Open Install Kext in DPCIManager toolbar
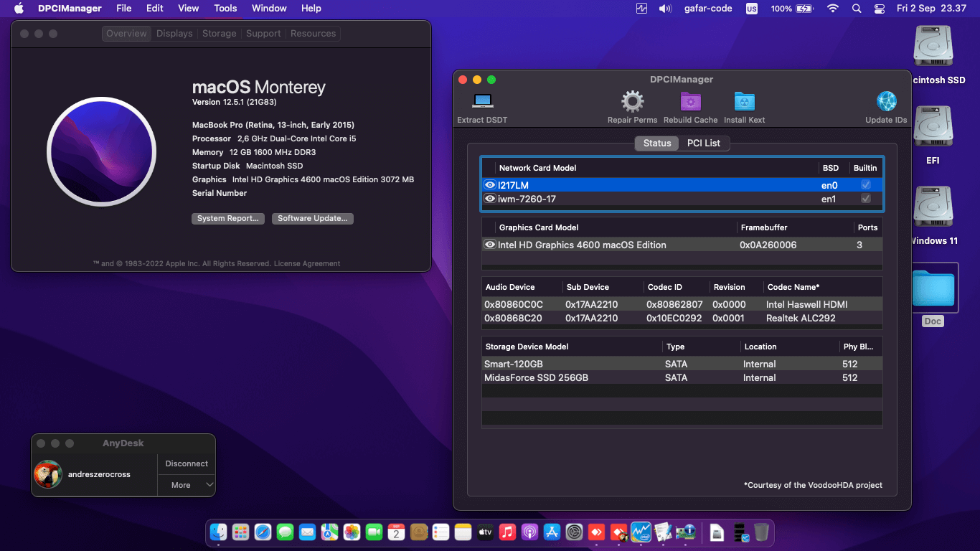This screenshot has width=980, height=551. tap(744, 101)
